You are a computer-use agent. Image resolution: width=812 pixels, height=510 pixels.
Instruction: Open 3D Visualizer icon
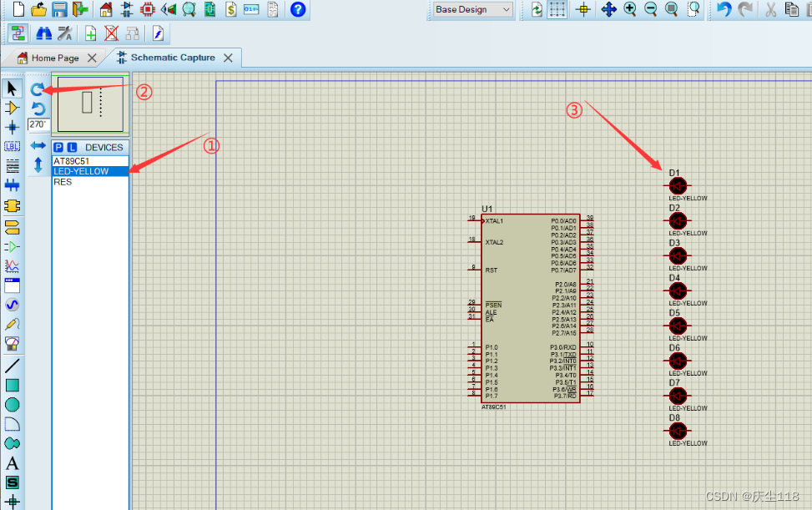pyautogui.click(x=169, y=9)
